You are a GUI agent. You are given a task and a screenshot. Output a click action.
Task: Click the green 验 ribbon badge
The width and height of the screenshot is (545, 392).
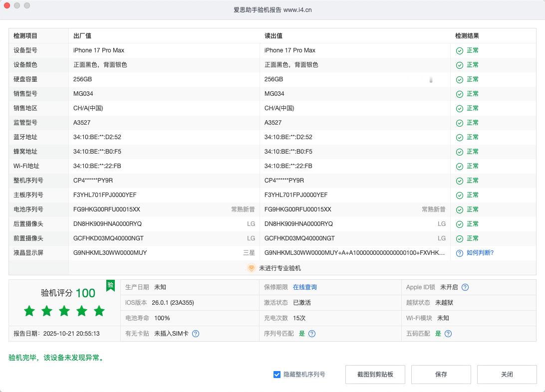[x=110, y=285]
